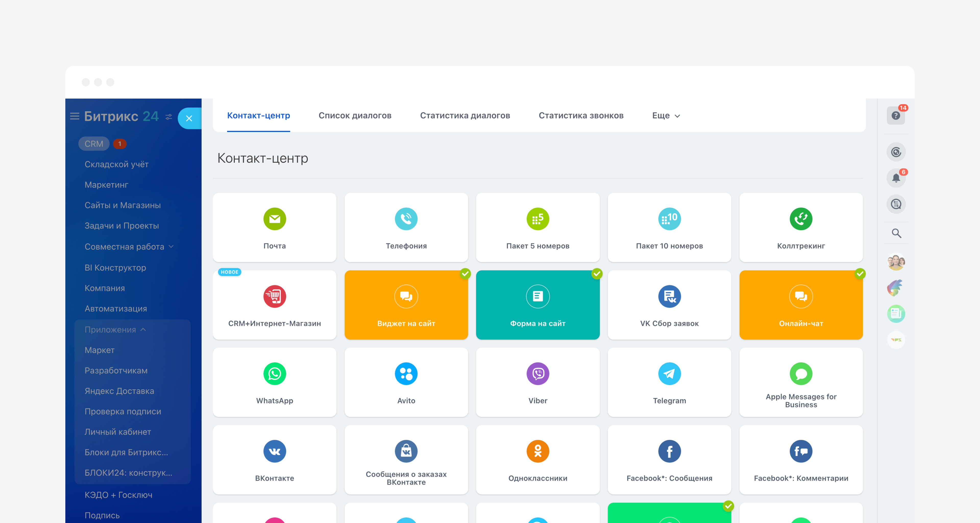Screen dimensions: 980x523
Task: Click the Телефония (Telephony) channel icon
Action: click(406, 218)
